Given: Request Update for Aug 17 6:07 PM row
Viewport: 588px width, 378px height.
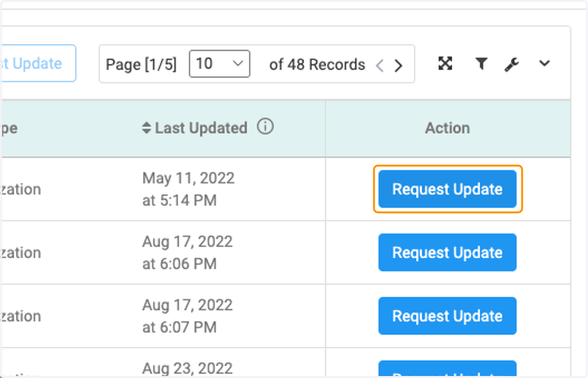Looking at the screenshot, I should 447,316.
